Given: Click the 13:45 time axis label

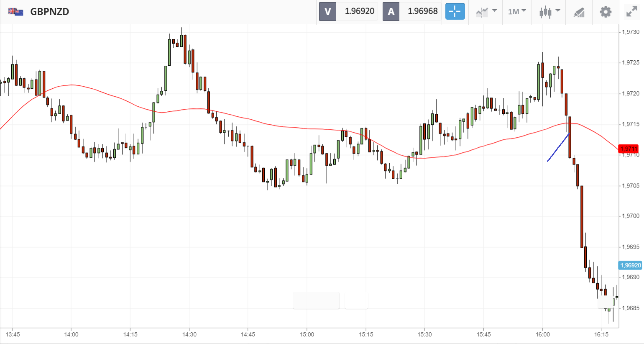Looking at the screenshot, I should [x=13, y=334].
